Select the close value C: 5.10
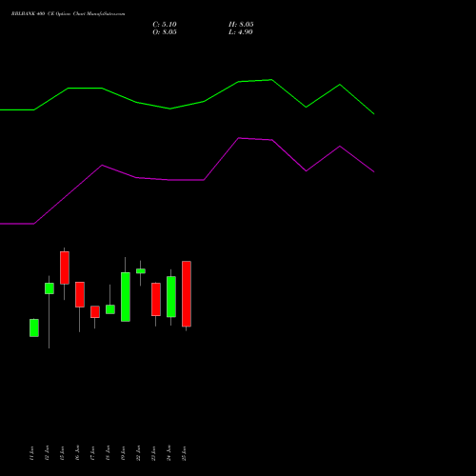The image size is (476, 476). point(165,25)
